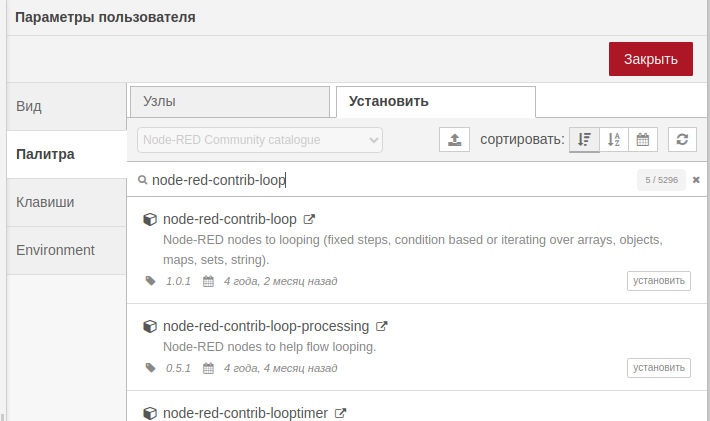Open node-red-contrib-loop-processing external link icon
710x421 pixels.
point(382,326)
